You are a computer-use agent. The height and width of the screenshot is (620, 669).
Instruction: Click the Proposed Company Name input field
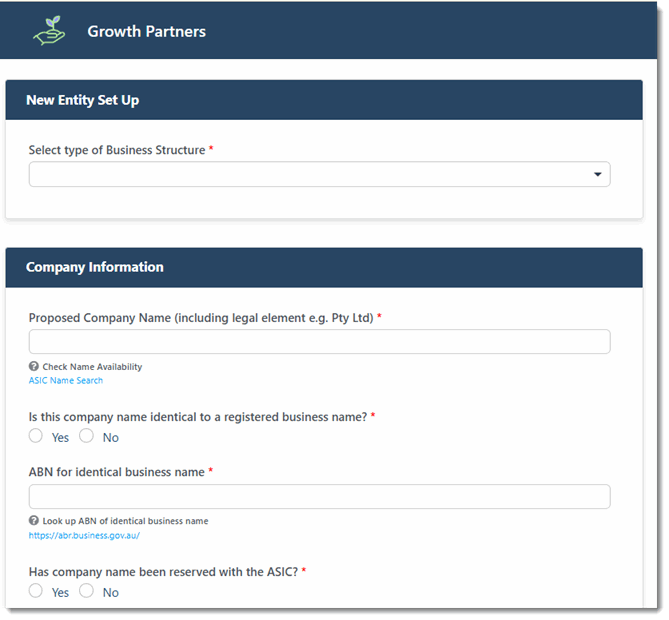click(x=320, y=341)
